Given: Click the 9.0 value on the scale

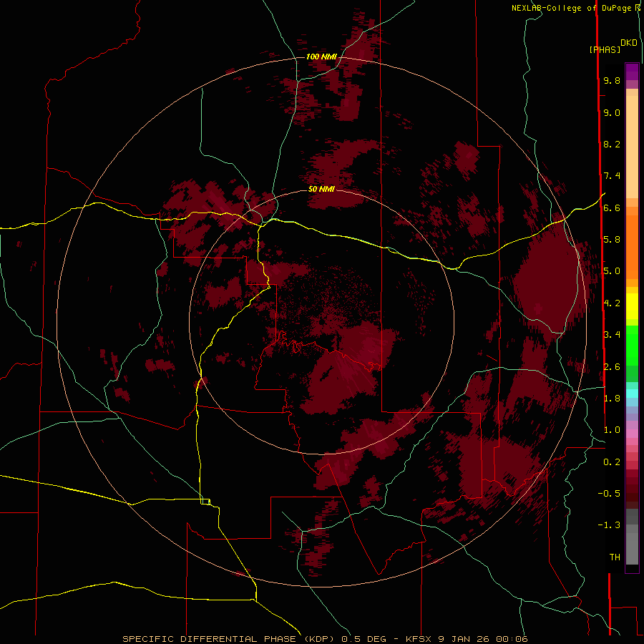Looking at the screenshot, I should 612,112.
